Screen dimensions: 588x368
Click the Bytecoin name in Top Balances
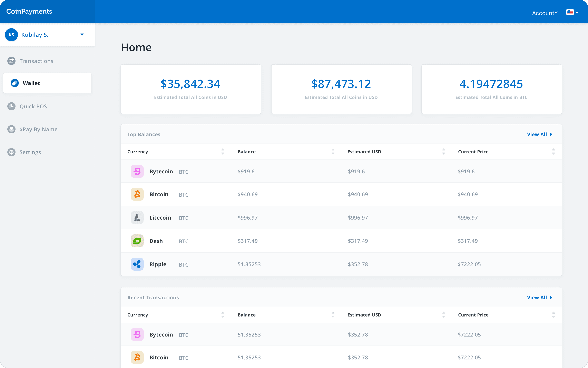[161, 171]
